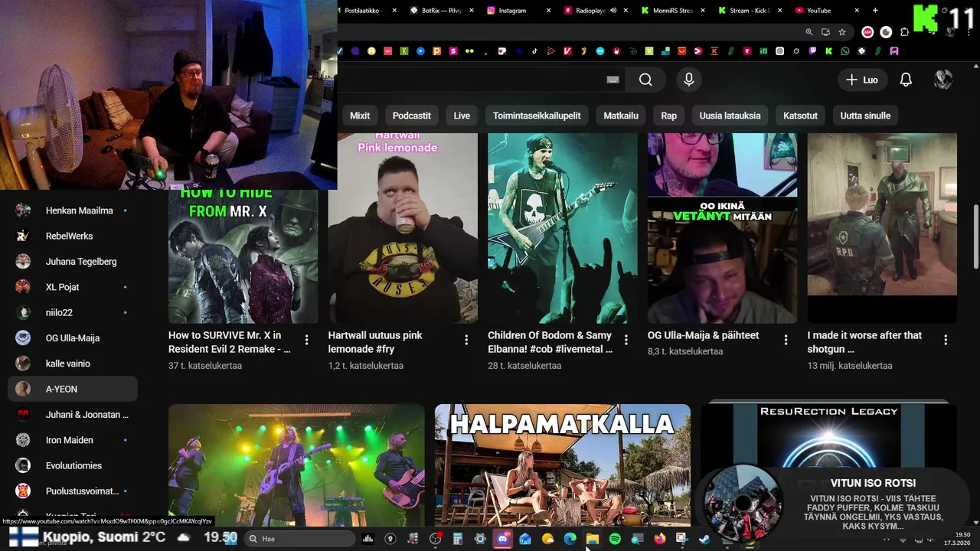Viewport: 980px width, 551px height.
Task: Open File Explorer folder from taskbar
Action: 593,539
